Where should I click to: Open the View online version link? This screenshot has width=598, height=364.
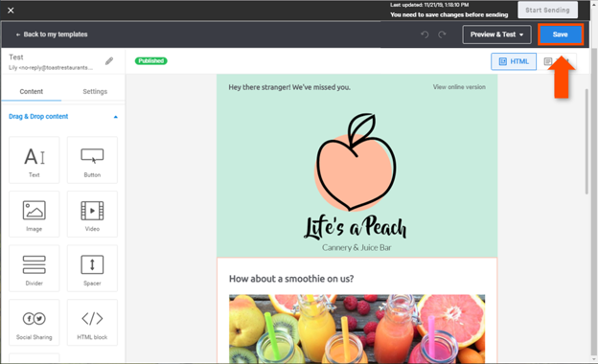[459, 87]
